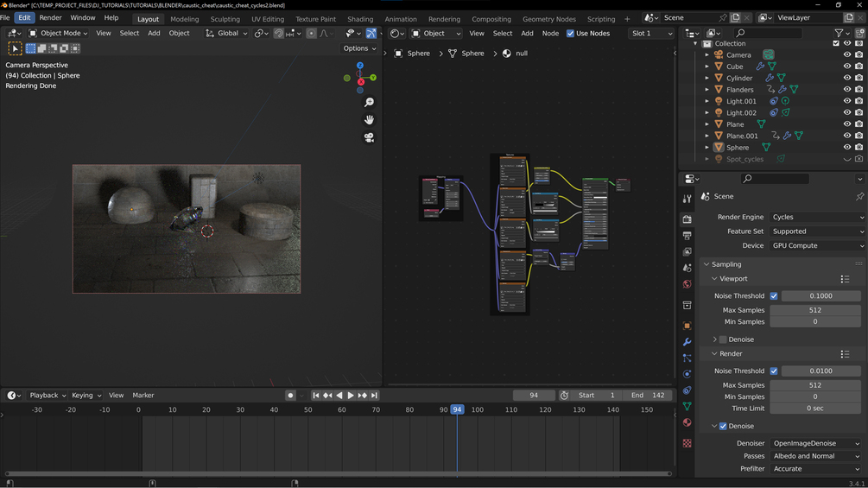Screen dimensions: 868x488
Task: Jump to the timeline's first frame
Action: click(316, 396)
